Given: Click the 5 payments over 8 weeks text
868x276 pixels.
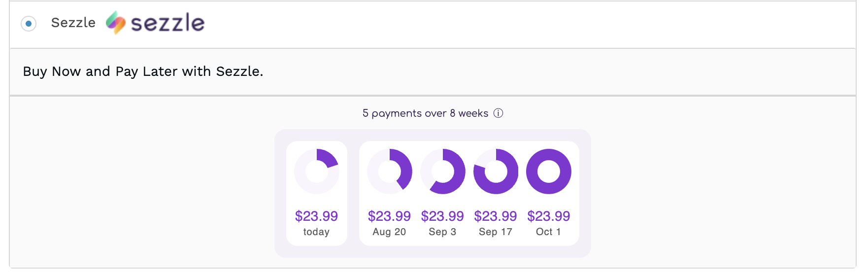Looking at the screenshot, I should click(x=426, y=113).
